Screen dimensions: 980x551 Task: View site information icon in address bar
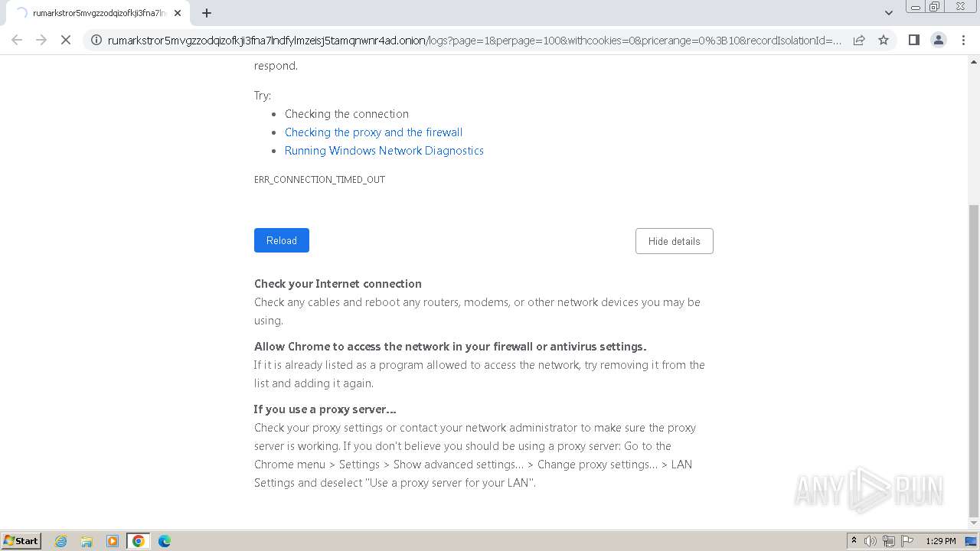(x=96, y=40)
